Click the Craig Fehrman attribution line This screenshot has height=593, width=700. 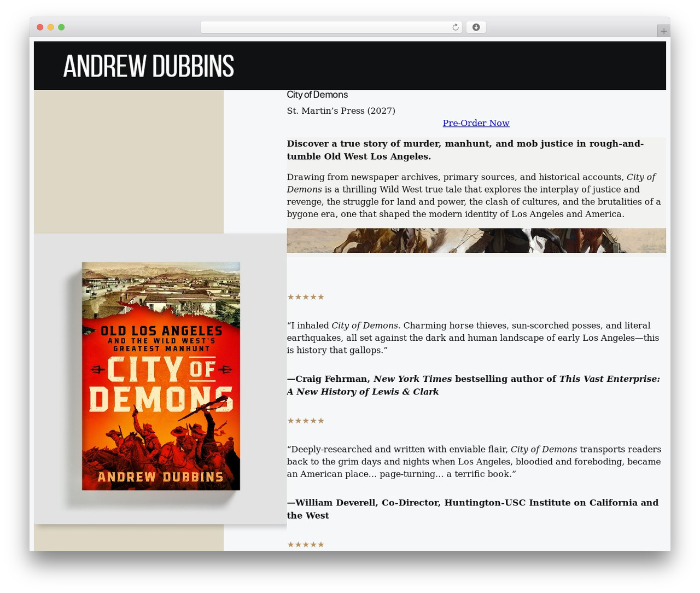474,385
